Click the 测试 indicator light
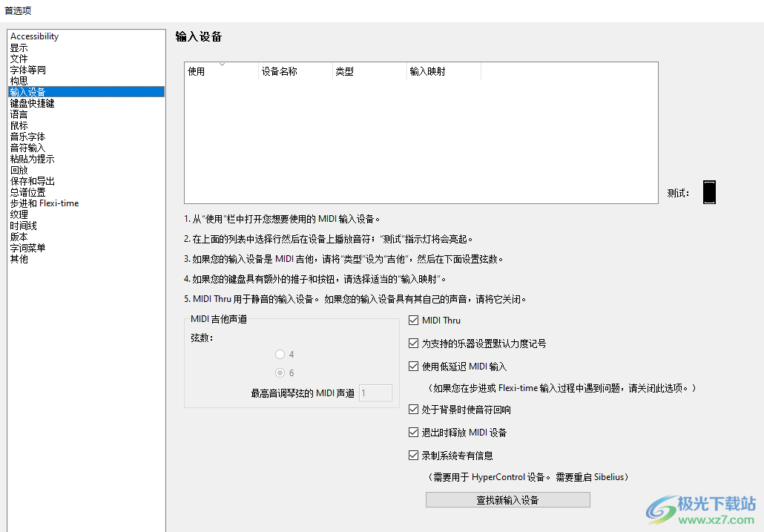Screen dimensions: 764x532 (709, 191)
